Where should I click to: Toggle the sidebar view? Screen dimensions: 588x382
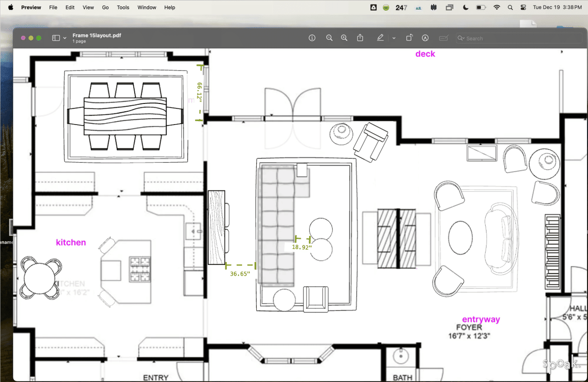coord(55,38)
